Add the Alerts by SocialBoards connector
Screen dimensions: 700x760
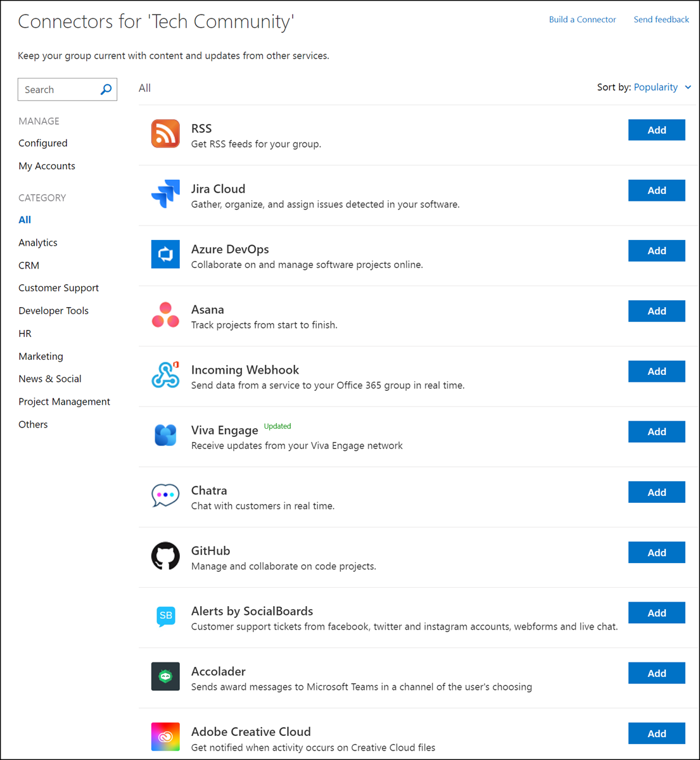(x=656, y=612)
